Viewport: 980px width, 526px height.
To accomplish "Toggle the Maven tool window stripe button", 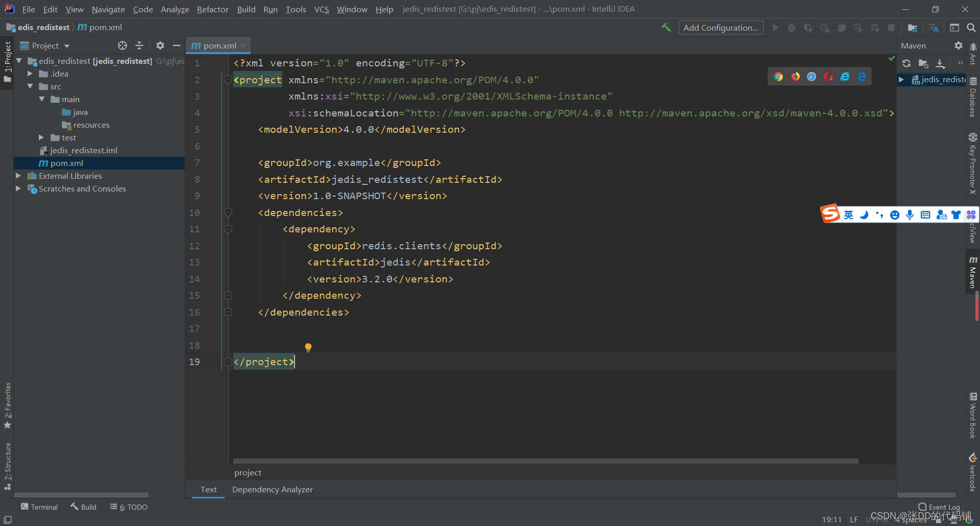I will [973, 272].
